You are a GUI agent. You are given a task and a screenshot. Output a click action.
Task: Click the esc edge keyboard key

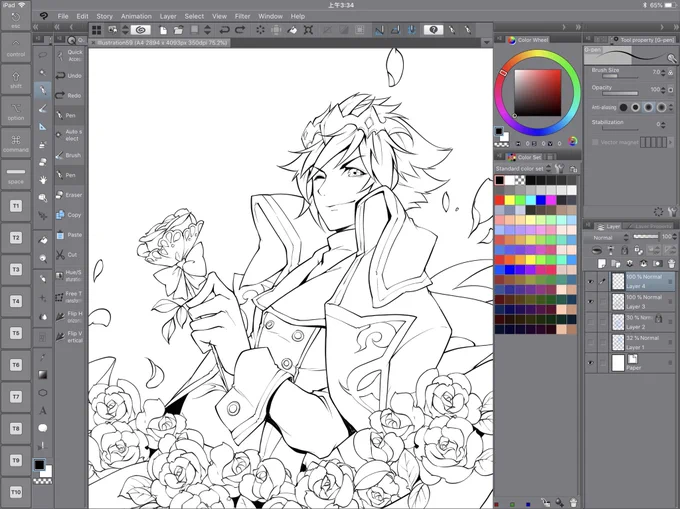click(16, 20)
